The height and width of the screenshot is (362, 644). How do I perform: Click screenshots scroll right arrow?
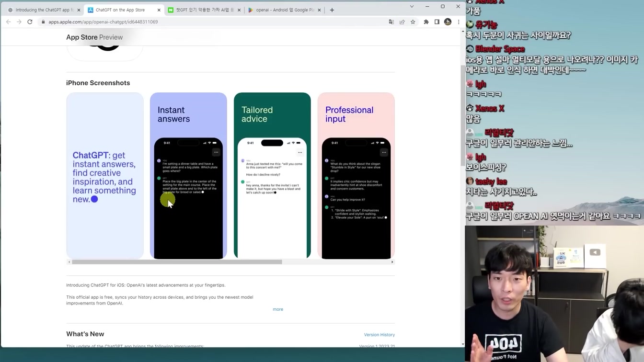[392, 262]
